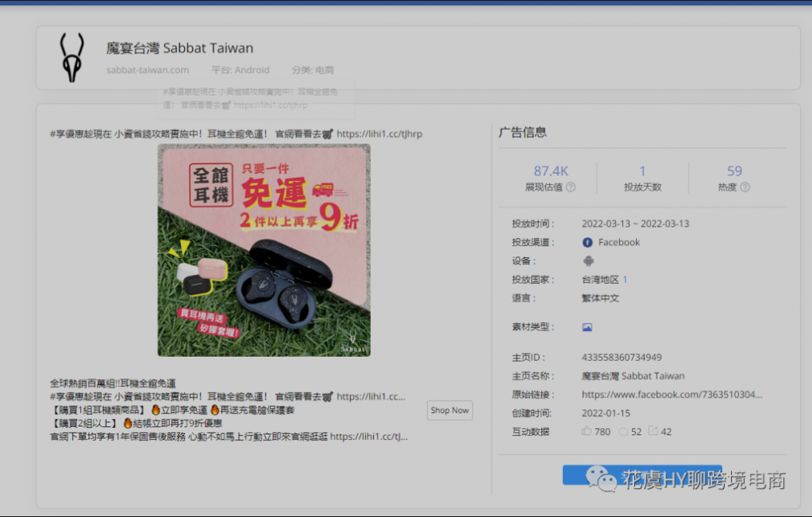This screenshot has height=517, width=812.
Task: Click the lihi1.cc link in the ad body text
Action: 368,397
